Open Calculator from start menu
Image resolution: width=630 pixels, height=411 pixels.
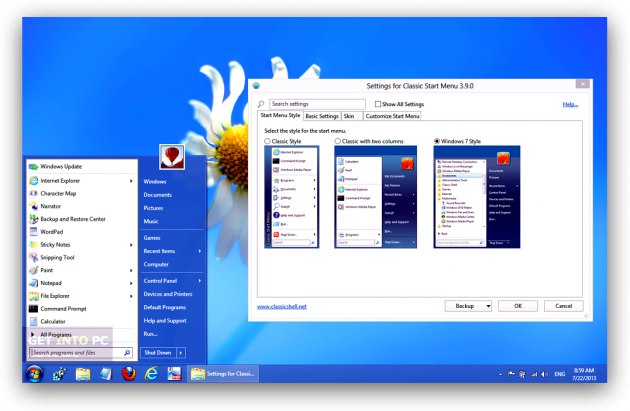click(x=81, y=321)
